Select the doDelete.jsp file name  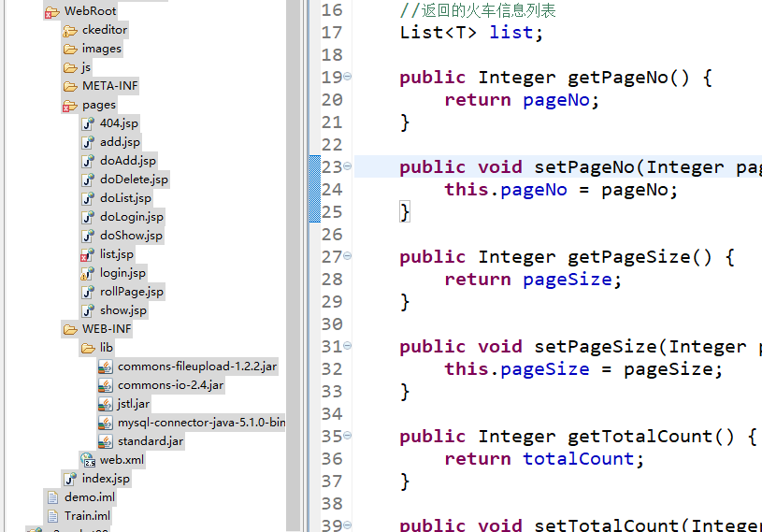pyautogui.click(x=134, y=180)
